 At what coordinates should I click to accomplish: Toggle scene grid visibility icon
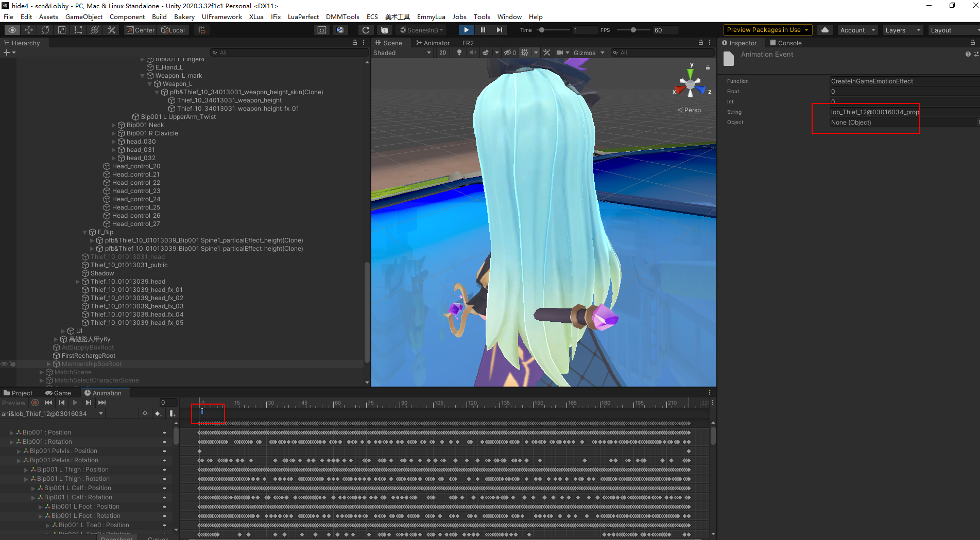(x=525, y=53)
